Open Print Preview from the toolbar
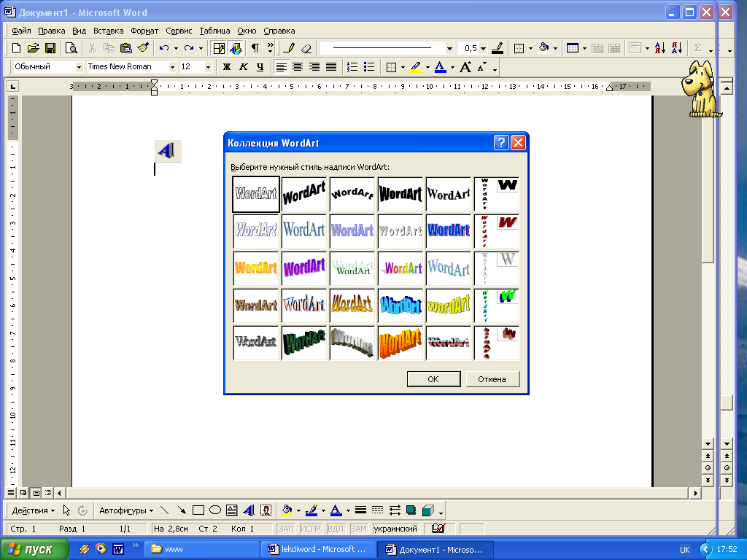The height and width of the screenshot is (560, 747). (x=71, y=48)
